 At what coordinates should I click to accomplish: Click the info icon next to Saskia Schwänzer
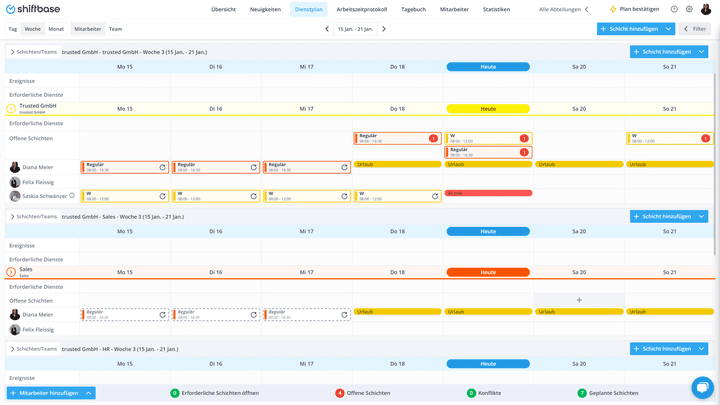(x=72, y=196)
